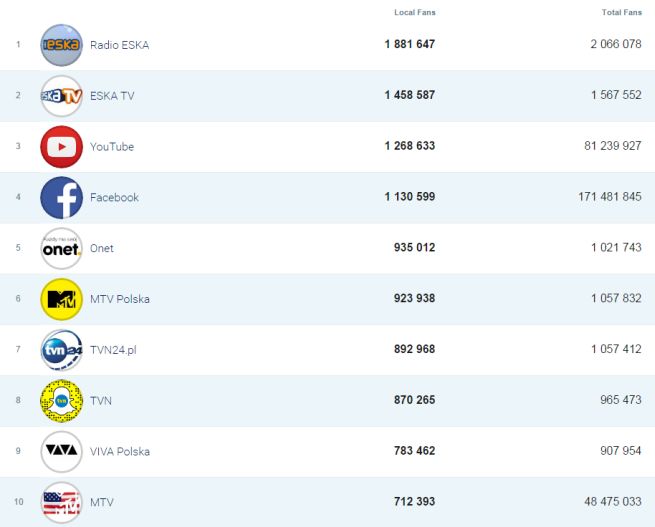Image resolution: width=655 pixels, height=527 pixels.
Task: Follow the ESKA TV name link
Action: (x=113, y=96)
